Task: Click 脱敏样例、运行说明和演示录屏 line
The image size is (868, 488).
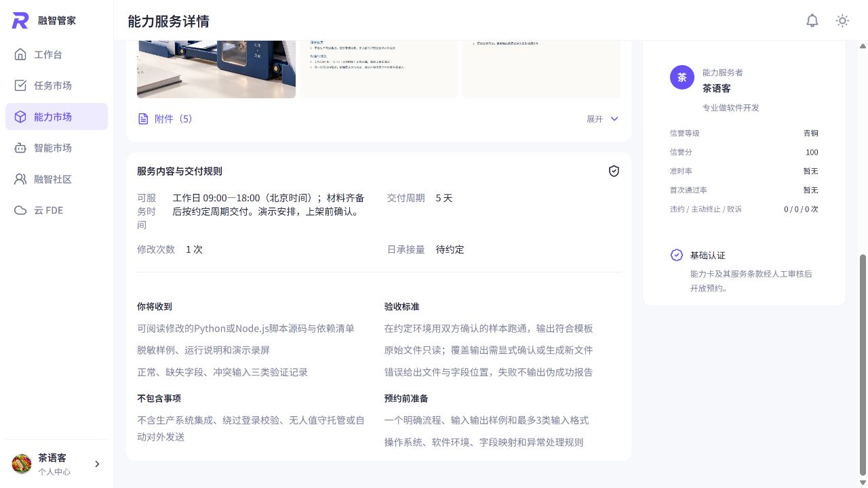Action: pos(203,350)
